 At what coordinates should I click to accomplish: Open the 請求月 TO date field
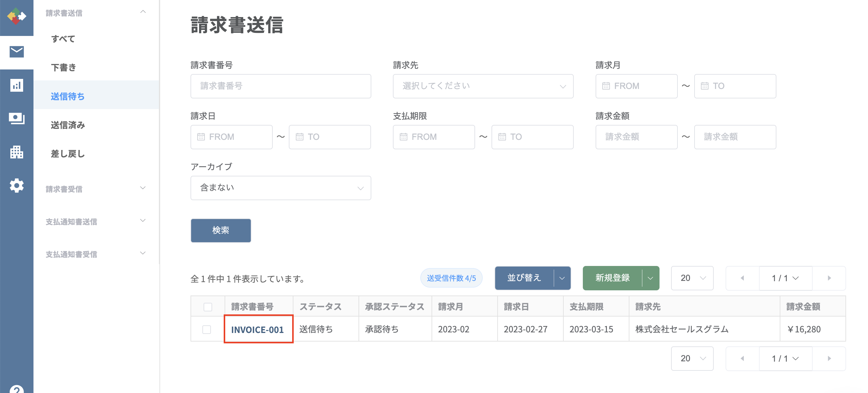[x=735, y=86]
